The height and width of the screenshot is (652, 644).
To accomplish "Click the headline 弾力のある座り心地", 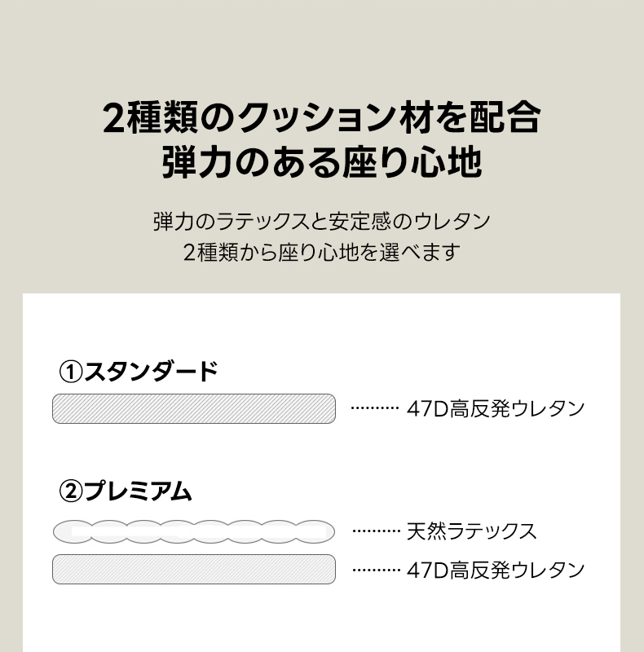I will (321, 163).
